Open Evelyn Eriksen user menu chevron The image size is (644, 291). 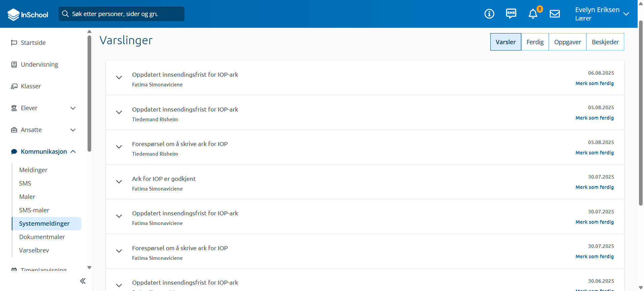[626, 14]
